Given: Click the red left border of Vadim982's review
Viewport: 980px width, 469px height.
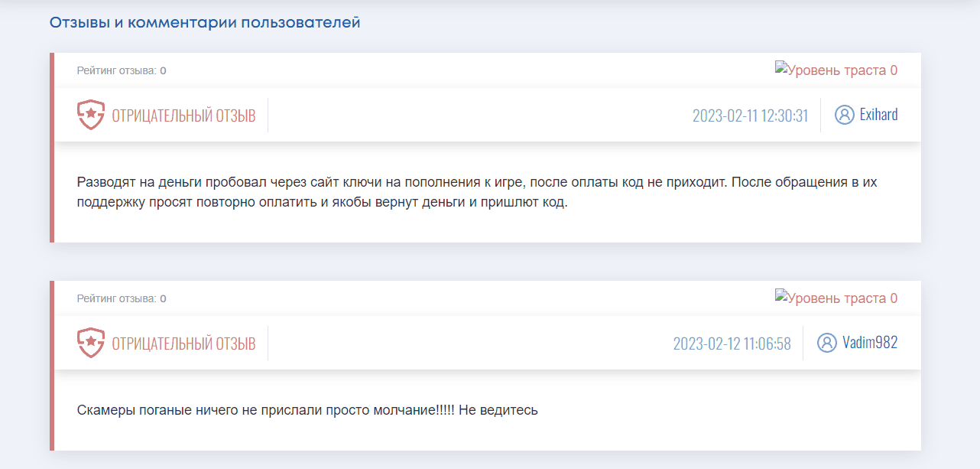Looking at the screenshot, I should click(x=52, y=366).
